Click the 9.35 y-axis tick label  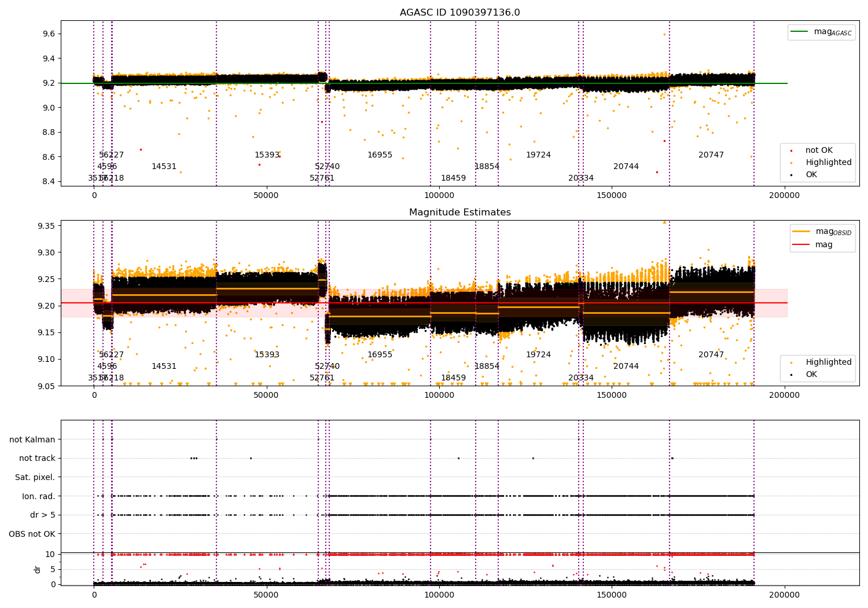pyautogui.click(x=46, y=226)
